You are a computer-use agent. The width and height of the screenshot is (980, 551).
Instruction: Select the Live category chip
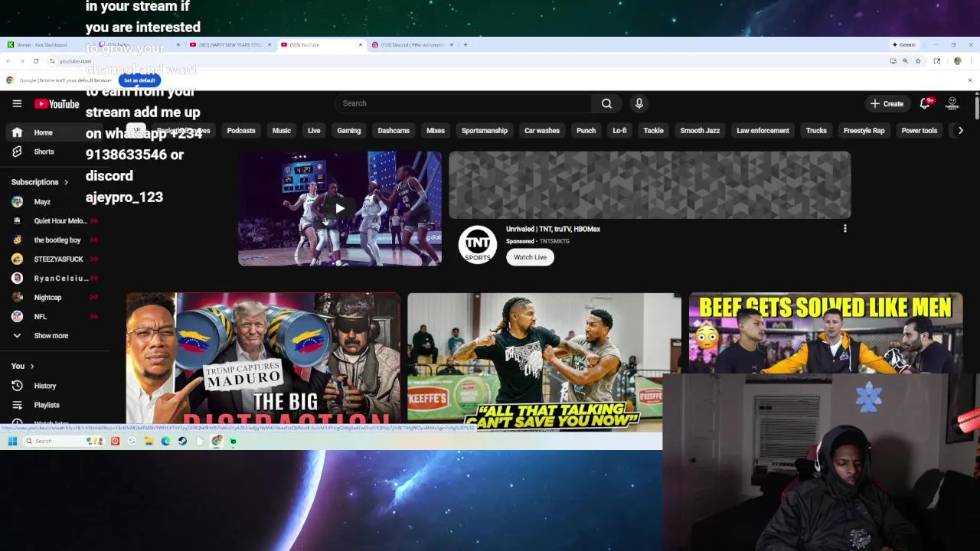coord(314,131)
